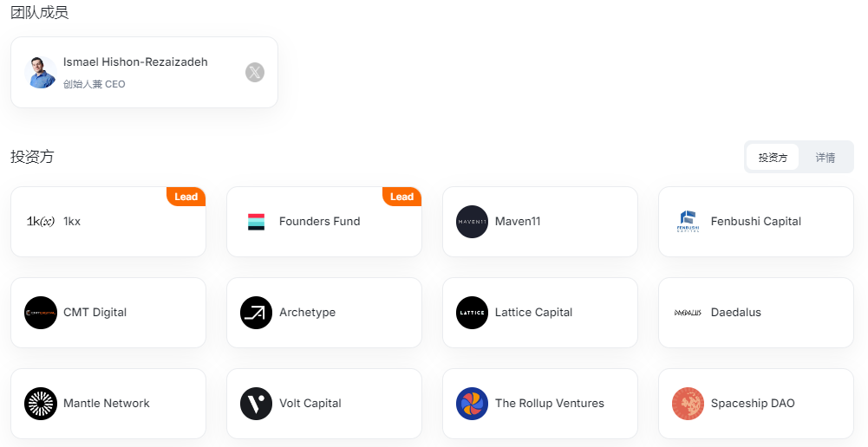Click the X (Twitter) icon for Ismael
Viewport: 868px width, 447px height.
(x=255, y=73)
